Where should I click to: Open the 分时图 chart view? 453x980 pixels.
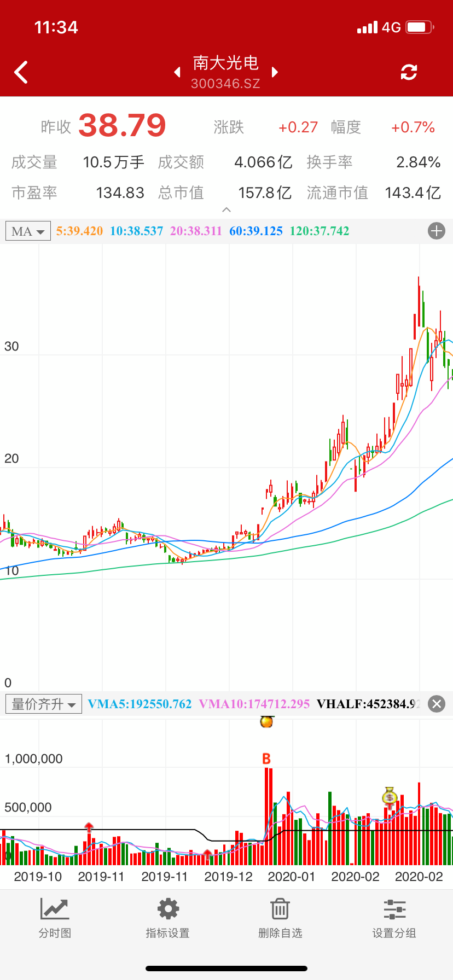(55, 919)
